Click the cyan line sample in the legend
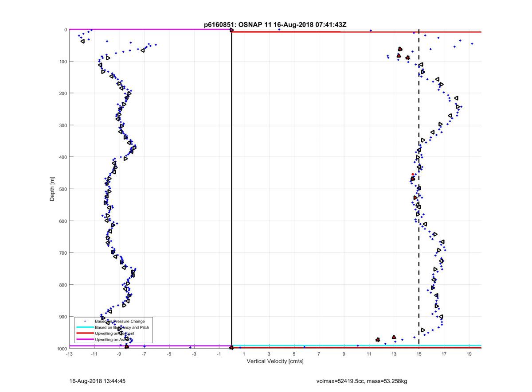 (x=84, y=327)
